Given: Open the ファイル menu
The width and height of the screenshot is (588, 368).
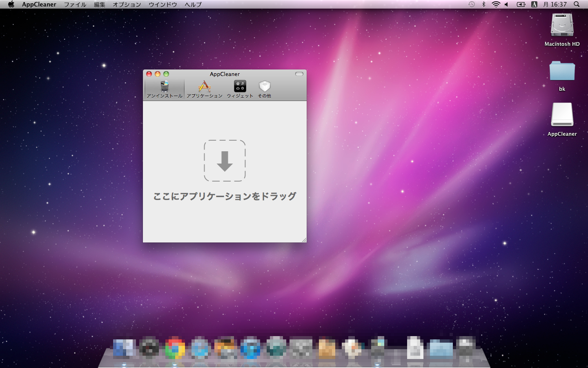Looking at the screenshot, I should pos(75,4).
